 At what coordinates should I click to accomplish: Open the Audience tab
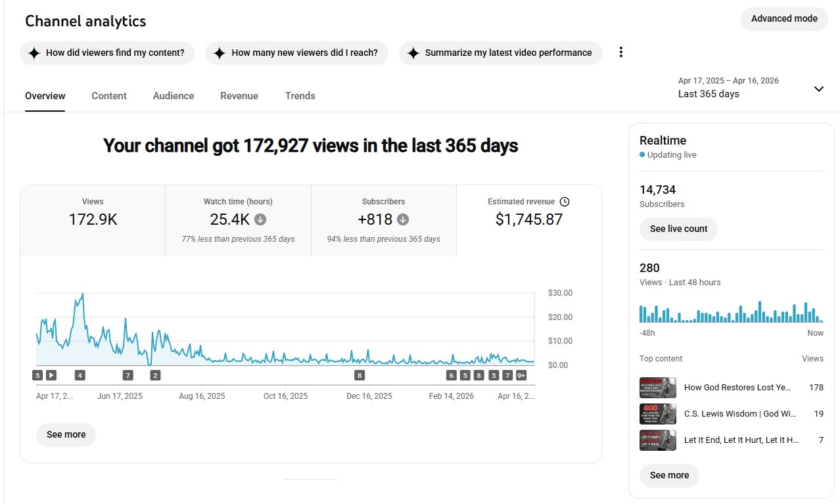[174, 96]
